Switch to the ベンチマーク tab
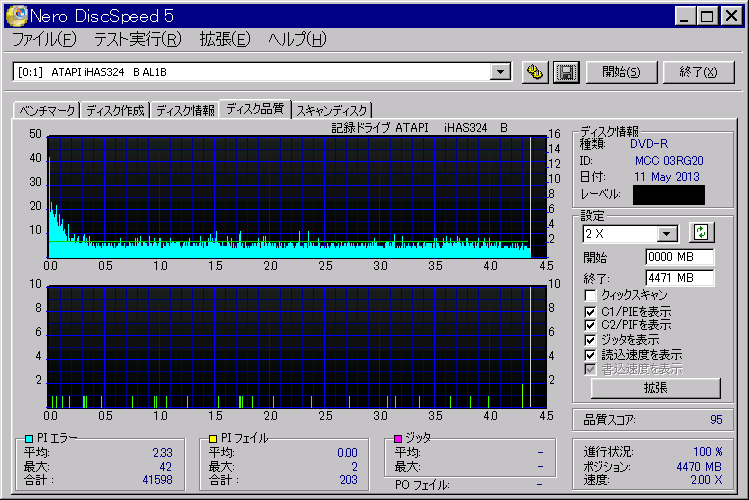 point(47,110)
